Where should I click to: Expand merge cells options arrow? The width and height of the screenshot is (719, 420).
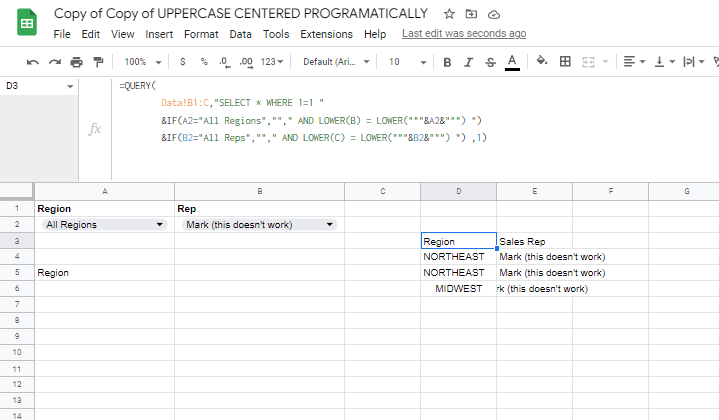605,62
